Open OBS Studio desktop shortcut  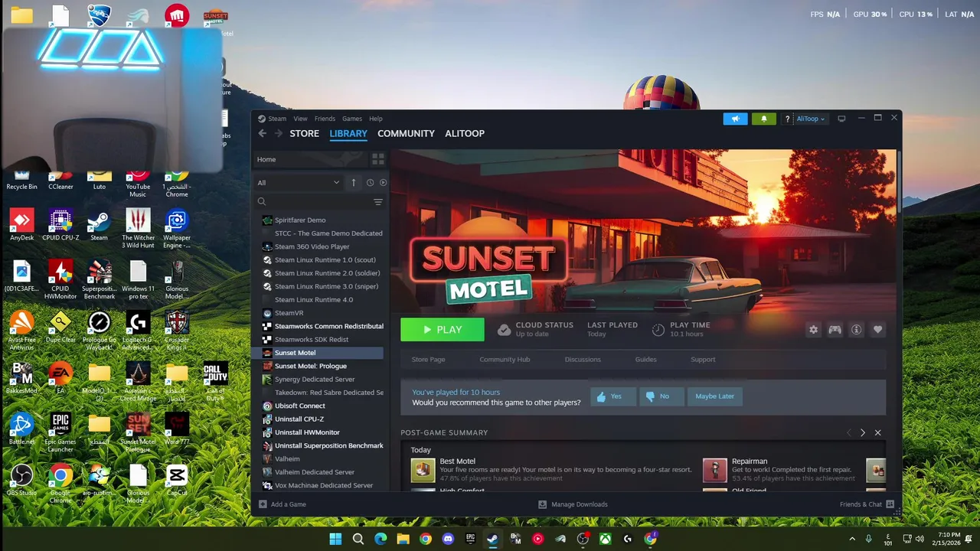point(21,481)
